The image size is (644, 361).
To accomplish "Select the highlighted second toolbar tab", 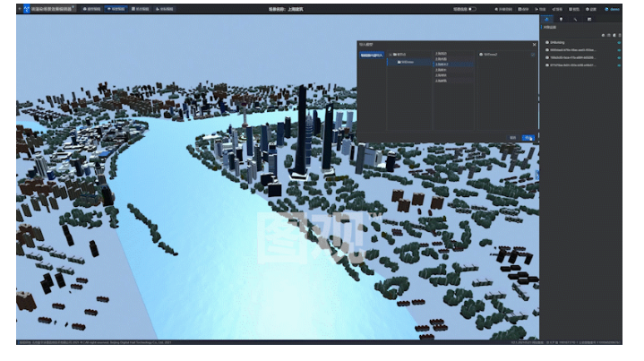I will tap(116, 9).
